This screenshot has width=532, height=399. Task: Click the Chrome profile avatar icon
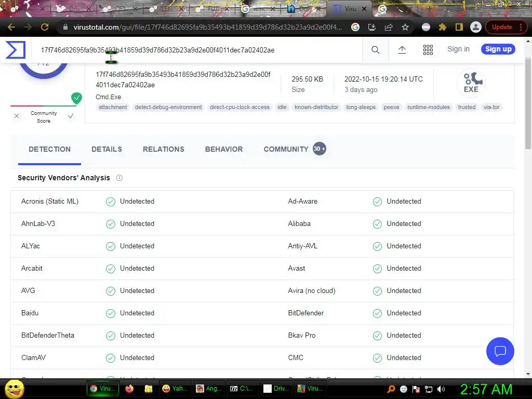coord(476,27)
